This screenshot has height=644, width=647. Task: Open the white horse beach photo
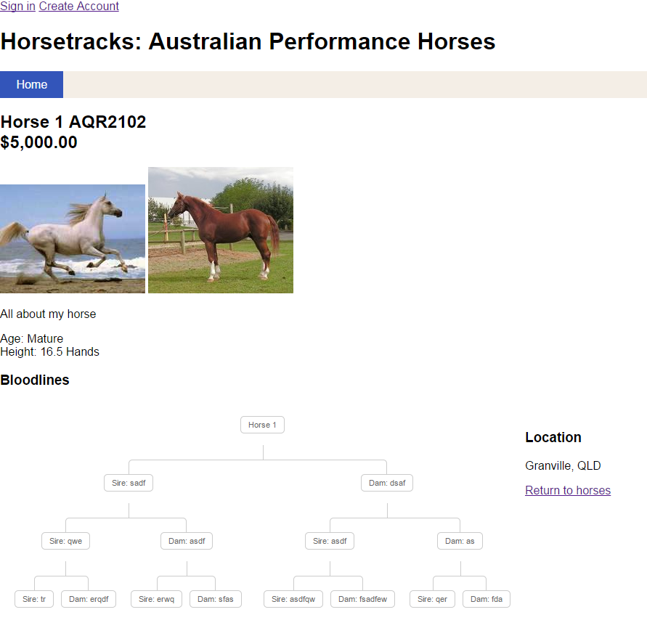(x=73, y=238)
